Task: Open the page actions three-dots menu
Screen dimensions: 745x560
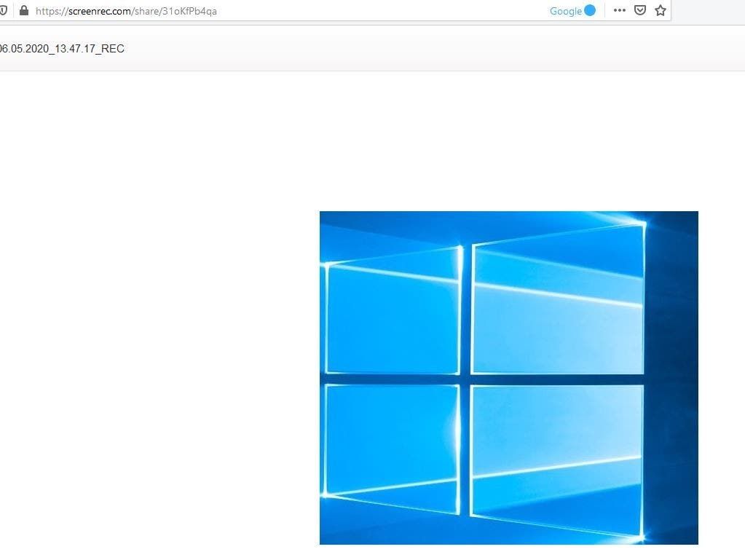Action: pos(620,10)
